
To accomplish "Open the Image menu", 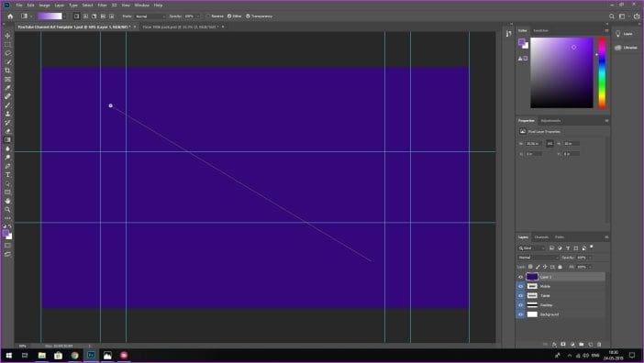I will [x=44, y=5].
